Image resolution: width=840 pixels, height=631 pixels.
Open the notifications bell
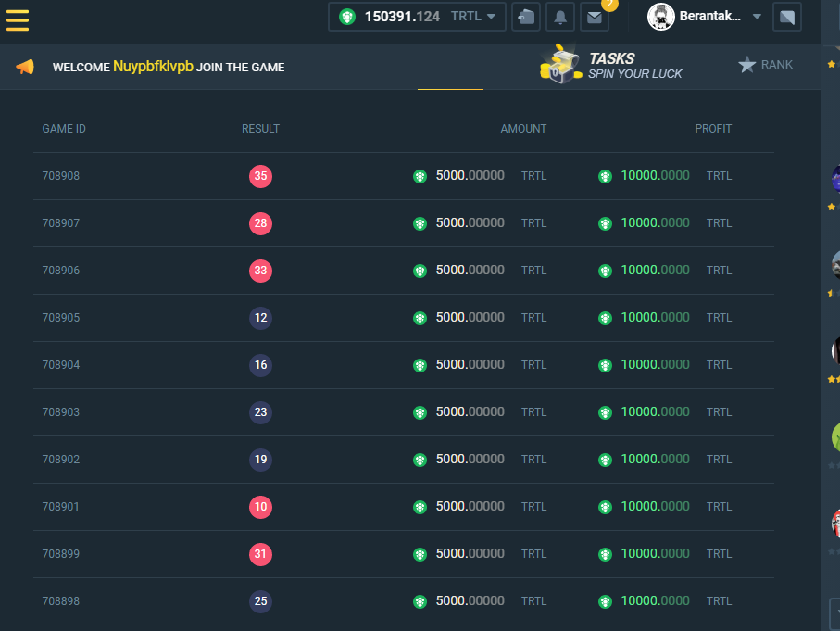click(x=560, y=17)
